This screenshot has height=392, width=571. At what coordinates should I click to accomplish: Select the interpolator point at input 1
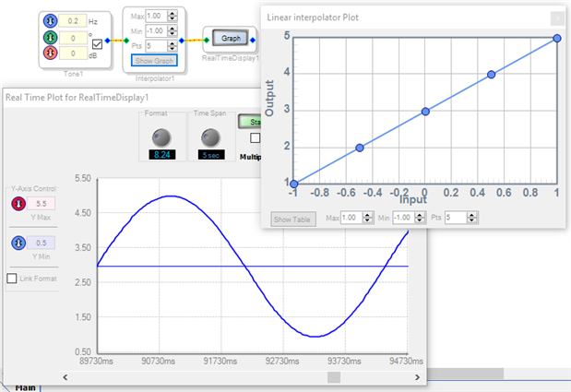(557, 38)
